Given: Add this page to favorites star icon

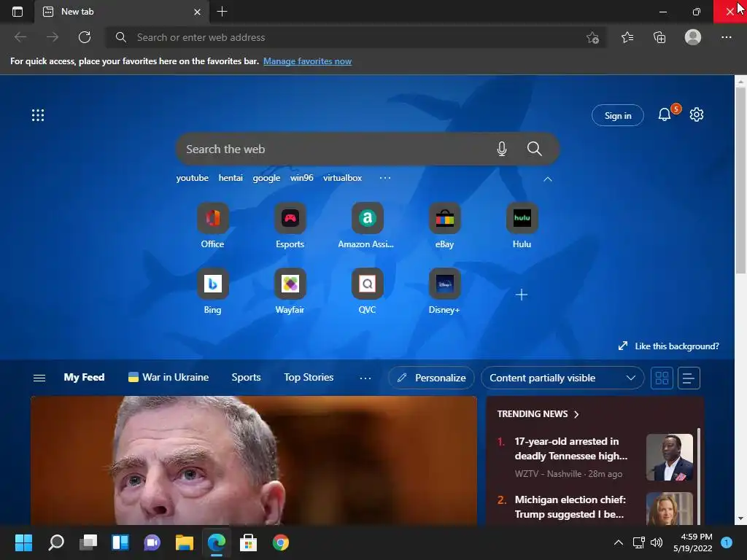Looking at the screenshot, I should (x=592, y=38).
